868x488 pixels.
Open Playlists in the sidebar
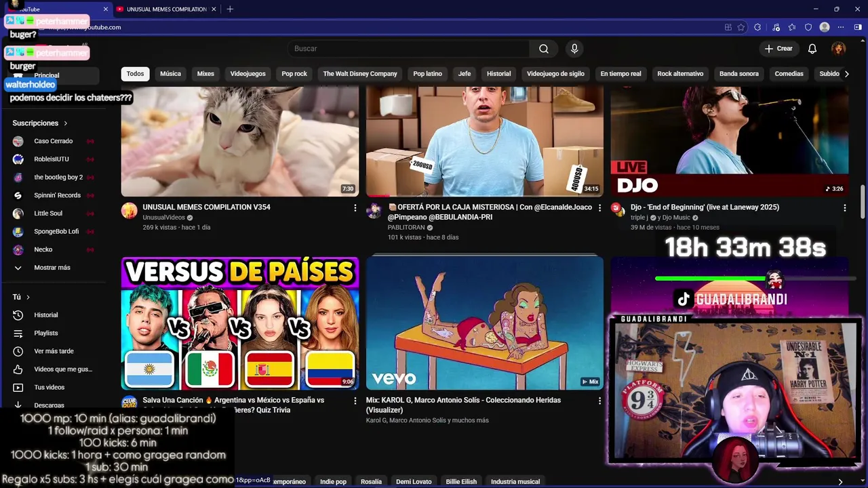click(46, 333)
